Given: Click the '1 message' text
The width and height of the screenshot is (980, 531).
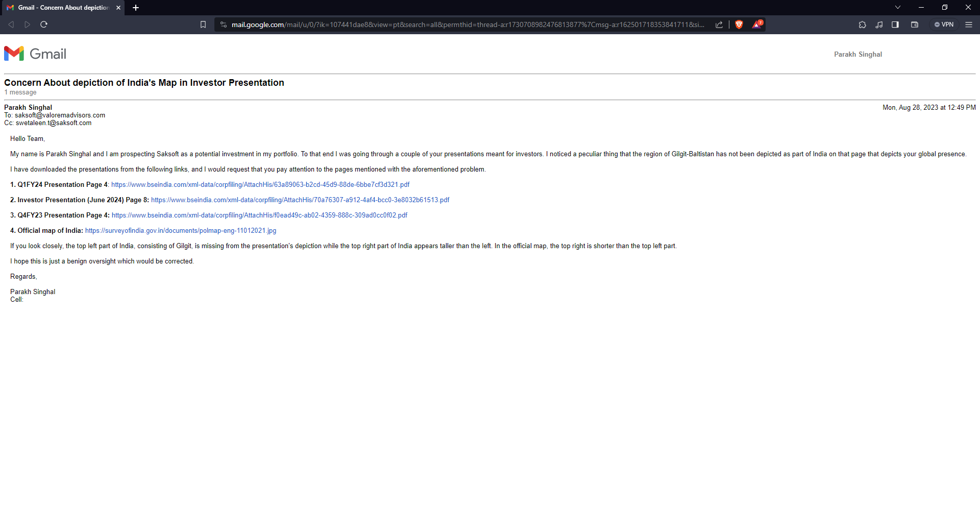Looking at the screenshot, I should (x=20, y=92).
